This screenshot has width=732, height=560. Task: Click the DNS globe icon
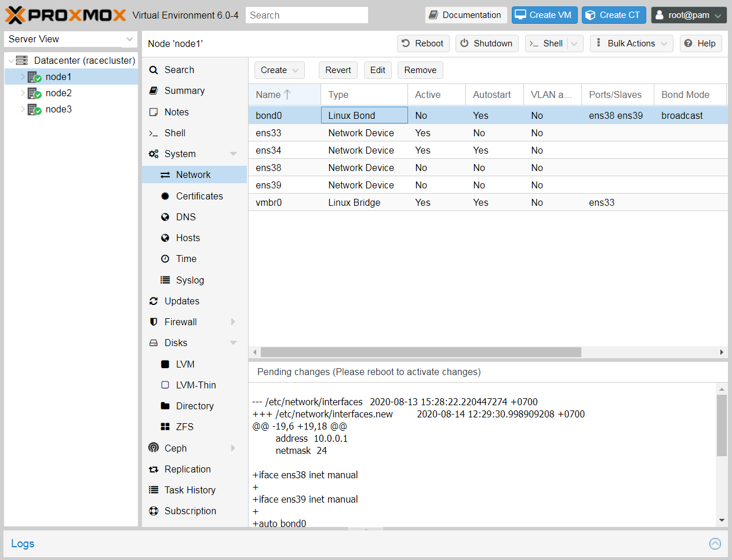tap(165, 217)
